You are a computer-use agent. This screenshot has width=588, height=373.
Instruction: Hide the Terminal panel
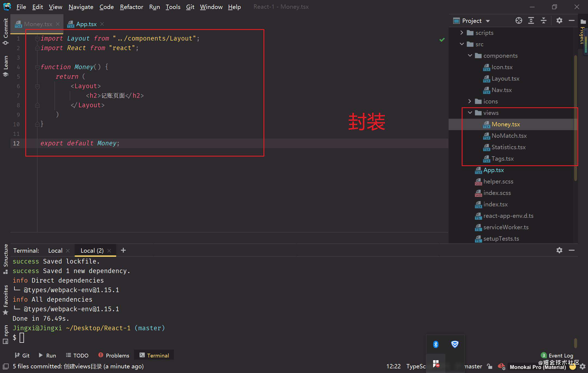coord(571,250)
